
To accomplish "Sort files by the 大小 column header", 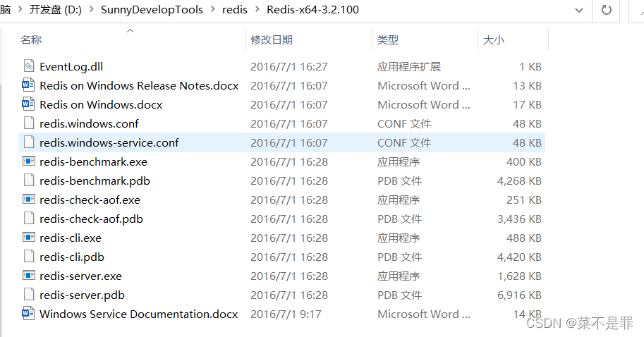I will point(494,39).
